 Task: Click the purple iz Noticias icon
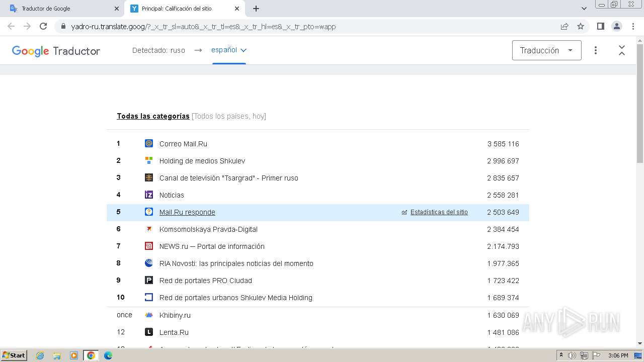click(x=149, y=195)
